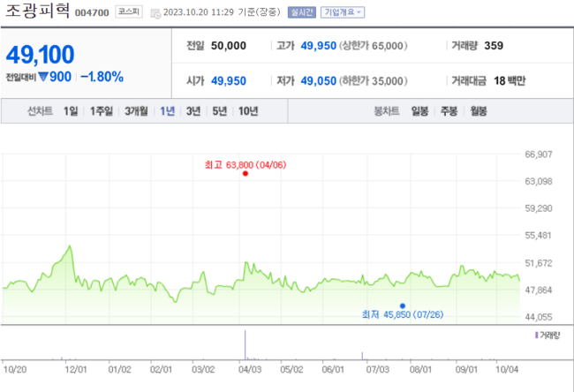Click the -1.80% change value
Image resolution: width=574 pixels, height=392 pixels.
coord(102,77)
